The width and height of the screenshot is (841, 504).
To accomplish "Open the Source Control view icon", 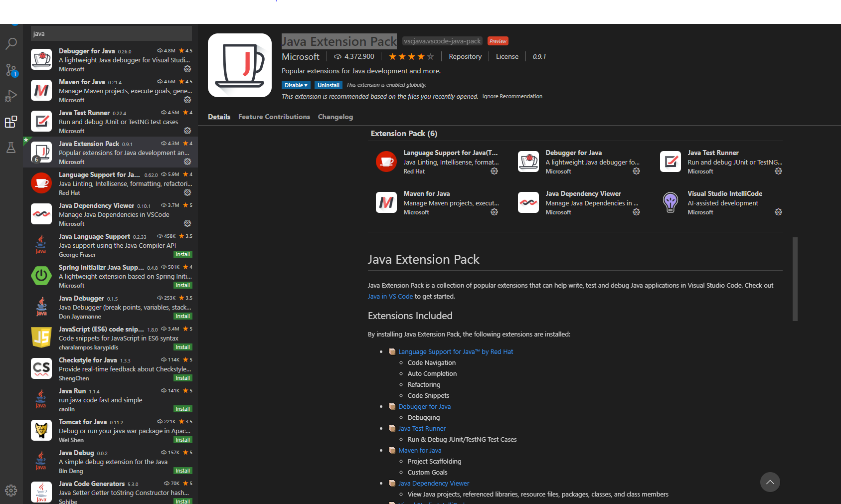I will [11, 70].
